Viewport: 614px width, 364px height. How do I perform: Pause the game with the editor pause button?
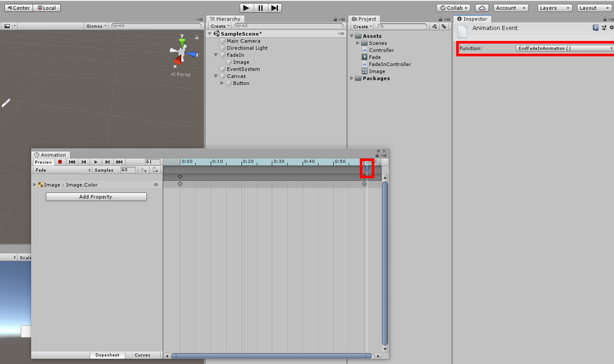point(260,8)
